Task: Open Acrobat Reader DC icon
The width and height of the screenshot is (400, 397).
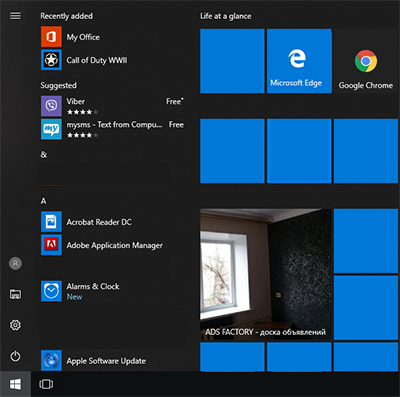Action: (51, 221)
